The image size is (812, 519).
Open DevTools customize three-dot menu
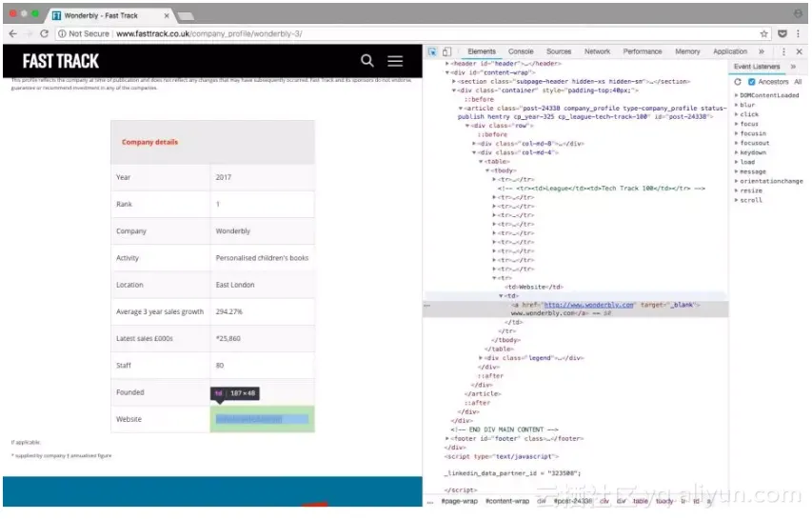click(783, 51)
